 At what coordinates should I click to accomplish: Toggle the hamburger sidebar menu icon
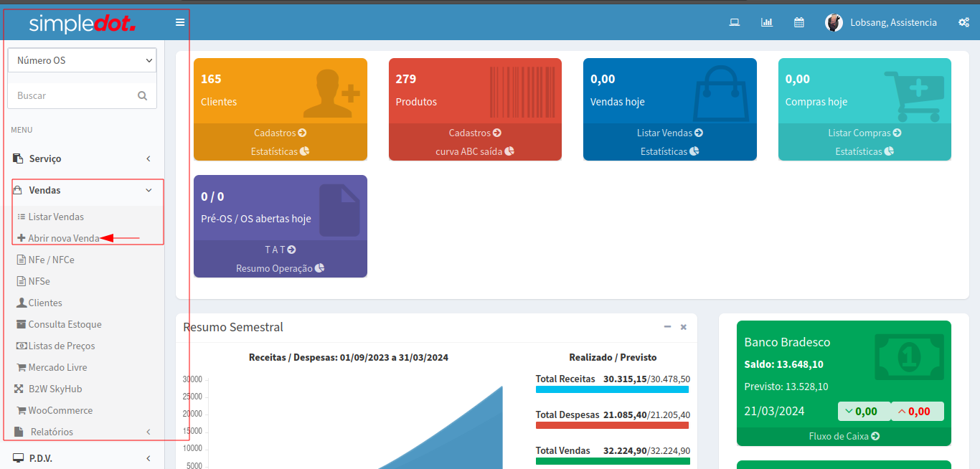pos(180,22)
